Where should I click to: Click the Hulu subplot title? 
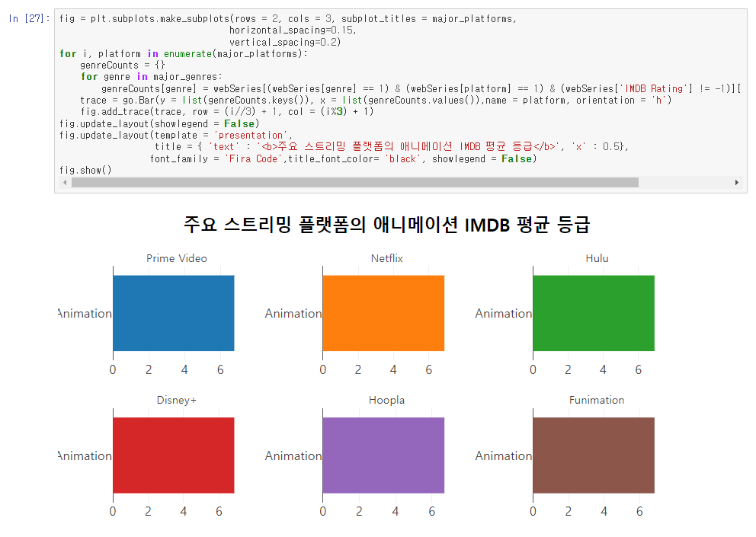[x=597, y=258]
